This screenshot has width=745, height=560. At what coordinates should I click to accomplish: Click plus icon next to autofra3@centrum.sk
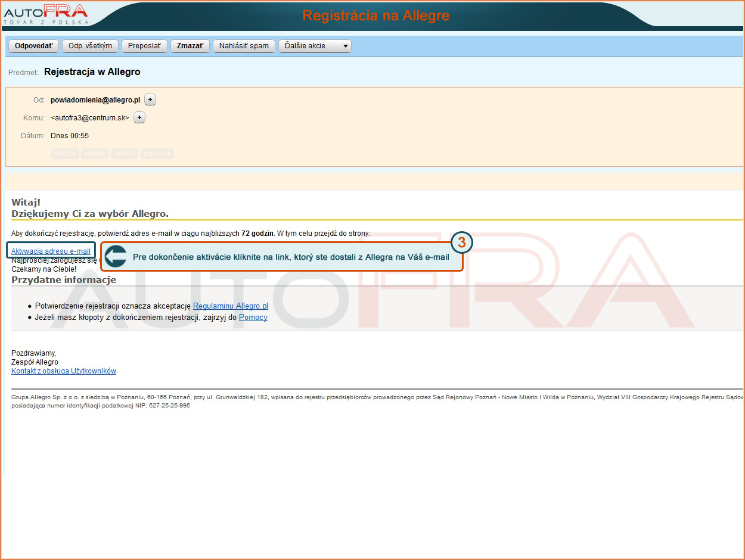tap(139, 118)
